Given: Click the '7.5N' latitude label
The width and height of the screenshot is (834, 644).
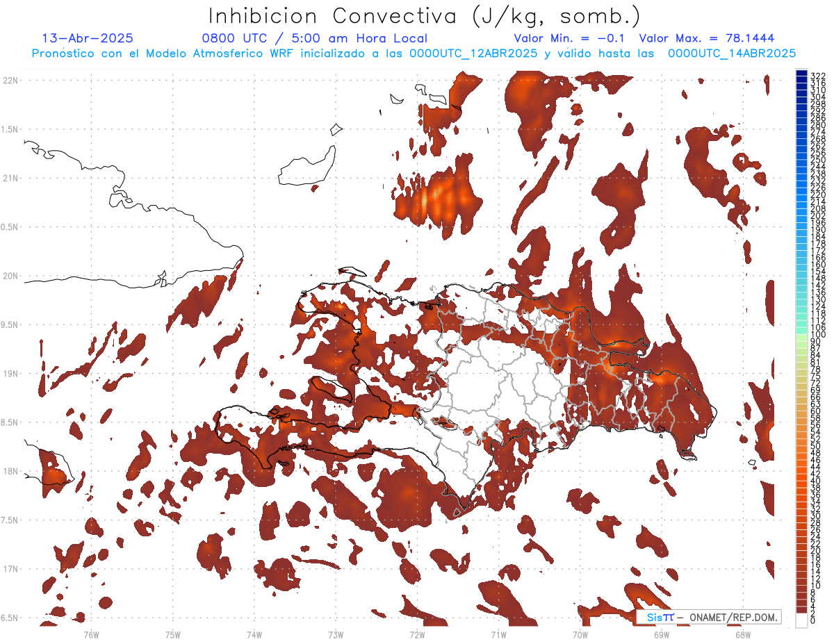Looking at the screenshot, I should tap(9, 520).
